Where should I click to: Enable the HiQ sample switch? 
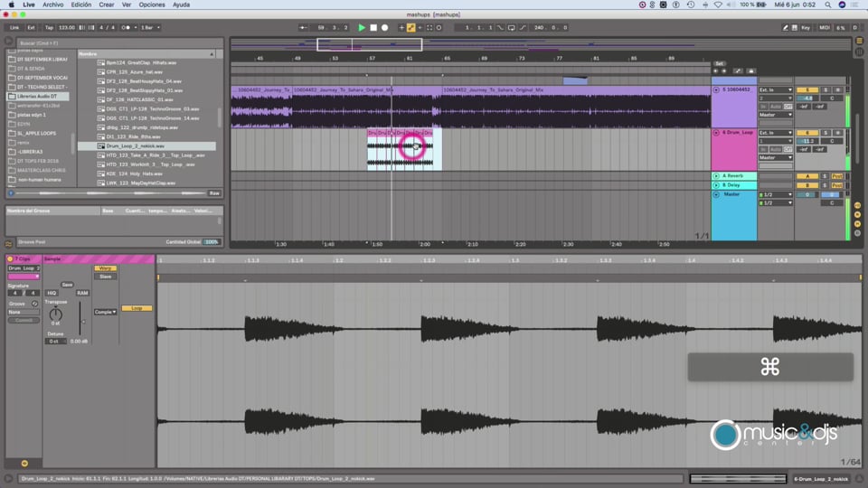click(52, 293)
